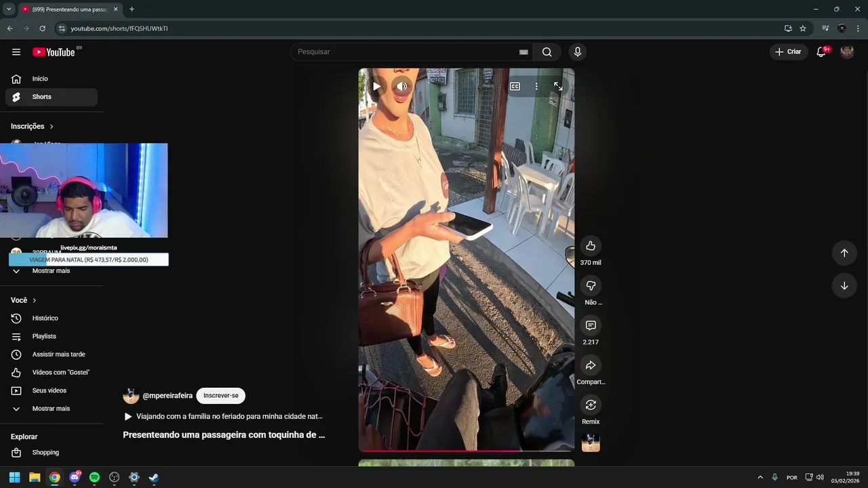Open Discord from the taskbar
Screen dimensions: 868x488
pyautogui.click(x=75, y=477)
